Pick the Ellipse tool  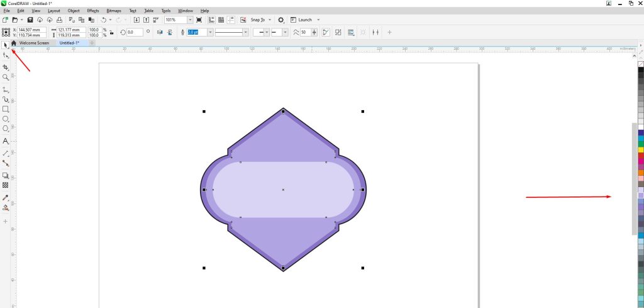point(6,118)
